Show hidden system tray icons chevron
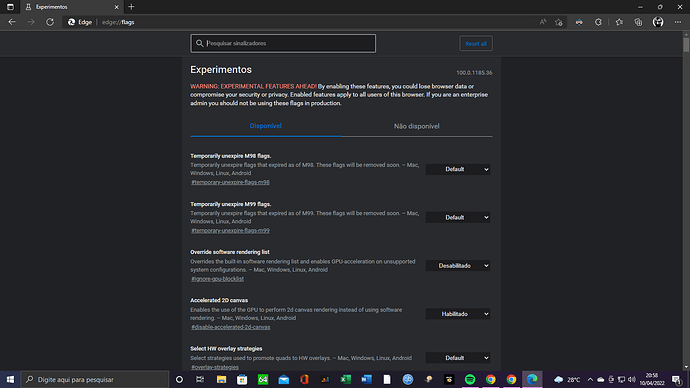 pos(590,379)
